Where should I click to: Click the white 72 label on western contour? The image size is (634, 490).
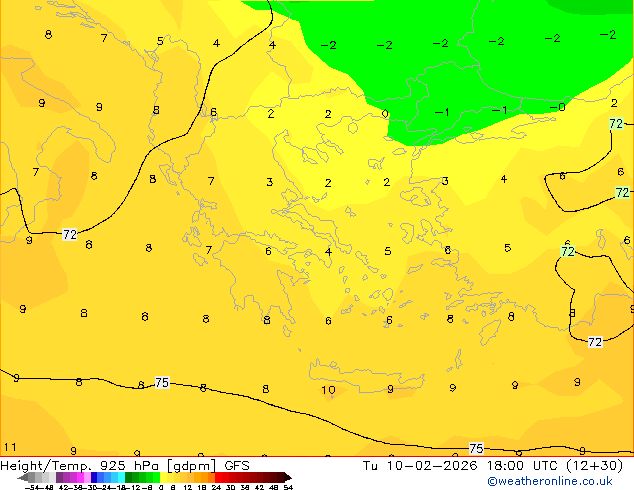70,234
